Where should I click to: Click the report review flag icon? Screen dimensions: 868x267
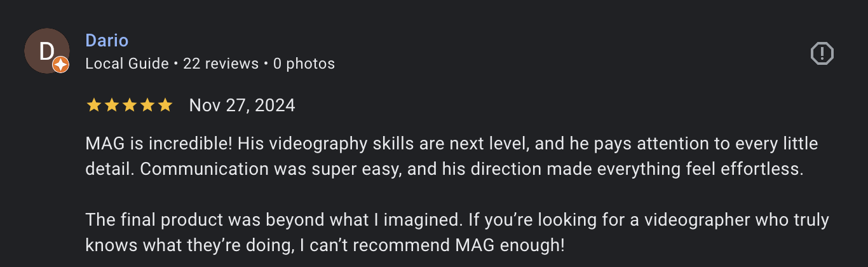(822, 53)
